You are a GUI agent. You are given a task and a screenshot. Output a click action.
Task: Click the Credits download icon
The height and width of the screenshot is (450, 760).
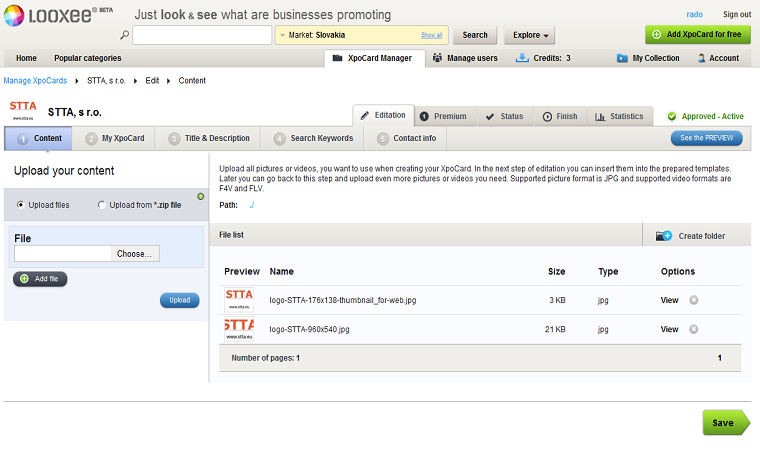pyautogui.click(x=522, y=58)
